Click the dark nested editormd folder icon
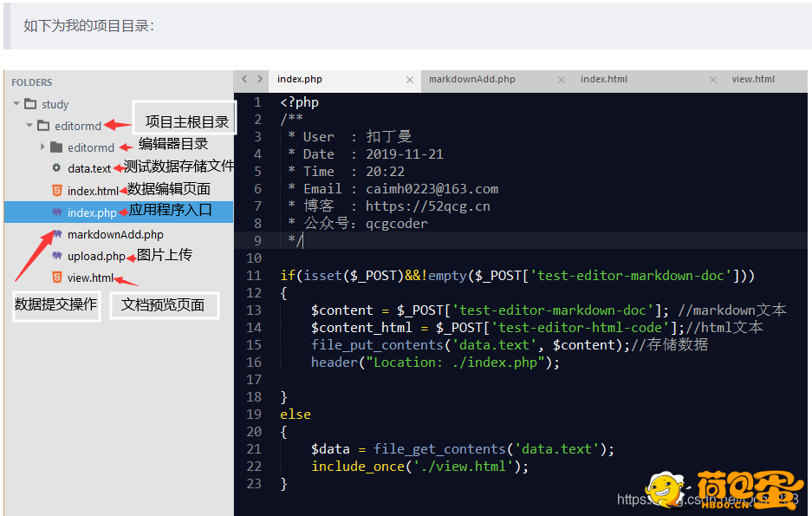Screen dimensions: 812x516 [56, 147]
